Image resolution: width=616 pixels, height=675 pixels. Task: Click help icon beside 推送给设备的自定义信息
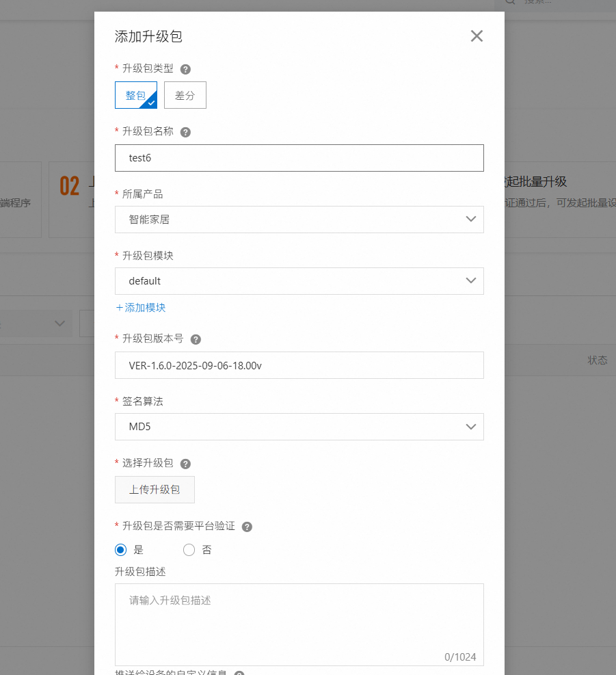click(239, 674)
